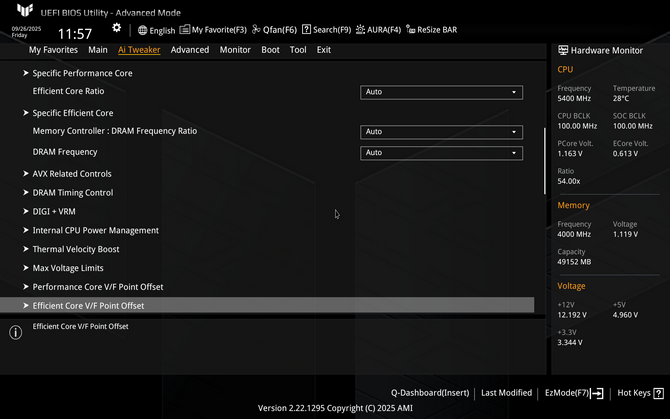
Task: Switch to Advanced tab
Action: 190,50
